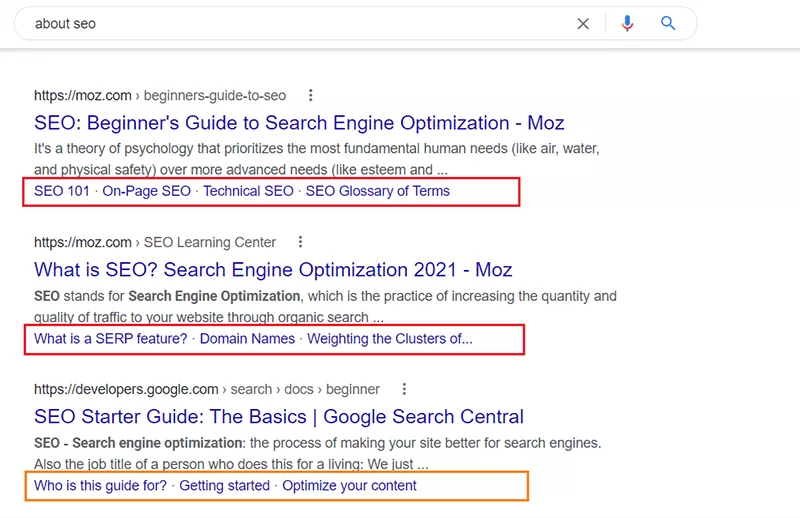Open 'What is SEO? Search Engine Optimization 2021' result
Viewport: 800px width, 518px height.
pos(273,269)
